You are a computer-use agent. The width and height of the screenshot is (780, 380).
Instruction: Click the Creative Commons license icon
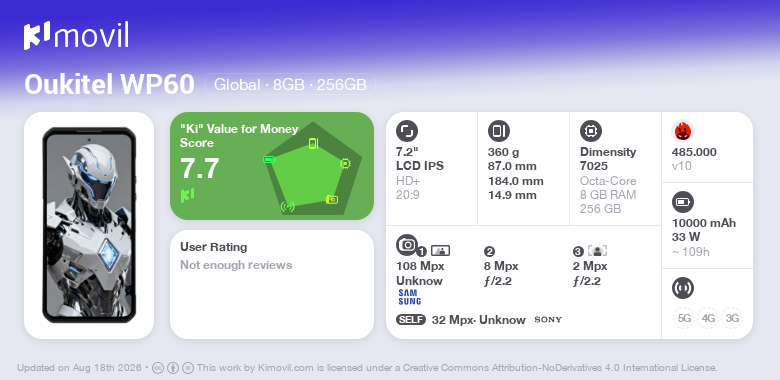click(x=158, y=369)
